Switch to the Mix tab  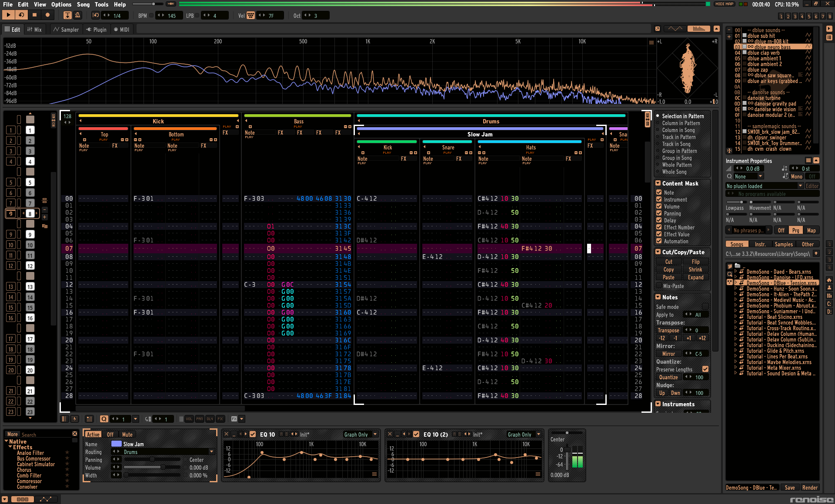point(34,30)
